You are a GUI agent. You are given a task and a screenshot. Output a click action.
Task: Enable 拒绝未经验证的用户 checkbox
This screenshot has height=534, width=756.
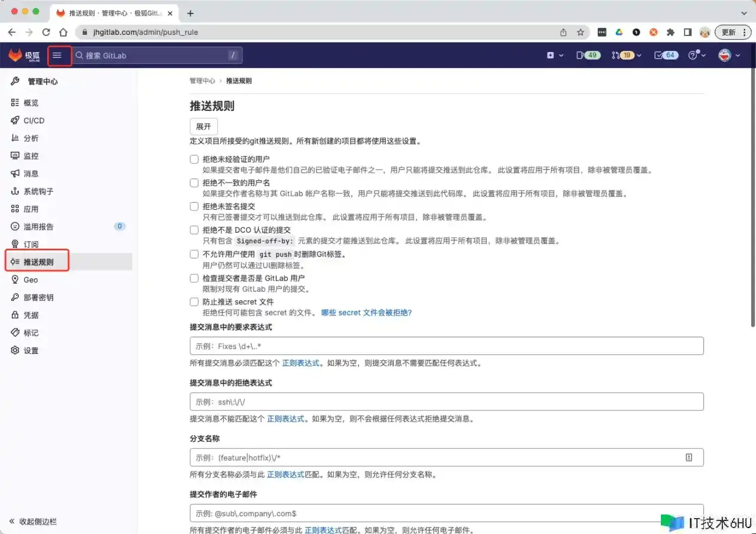click(194, 159)
